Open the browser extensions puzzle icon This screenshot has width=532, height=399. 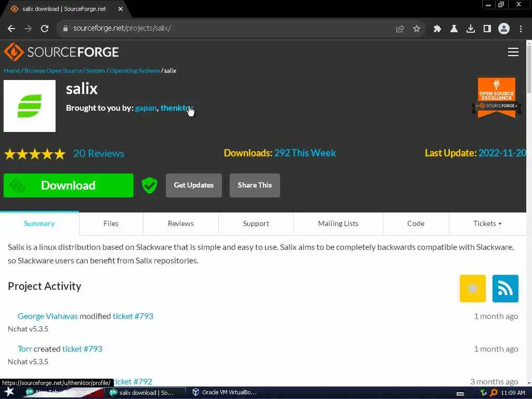437,29
